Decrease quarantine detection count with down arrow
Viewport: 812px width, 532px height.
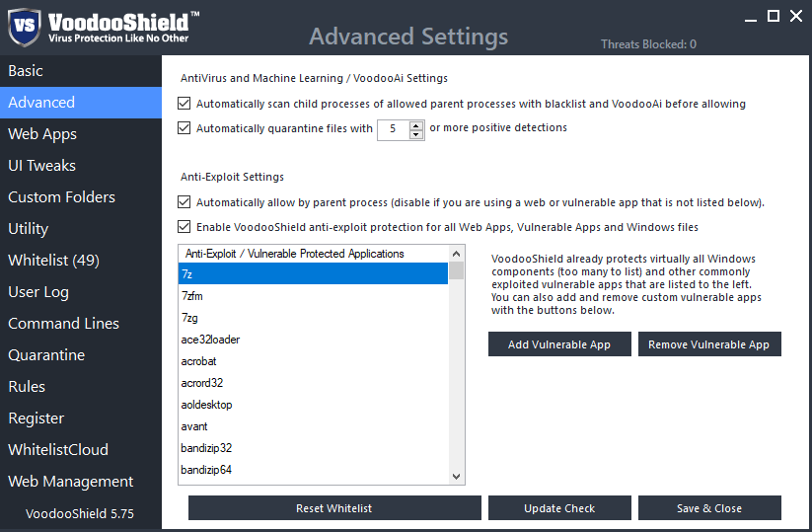pyautogui.click(x=415, y=134)
